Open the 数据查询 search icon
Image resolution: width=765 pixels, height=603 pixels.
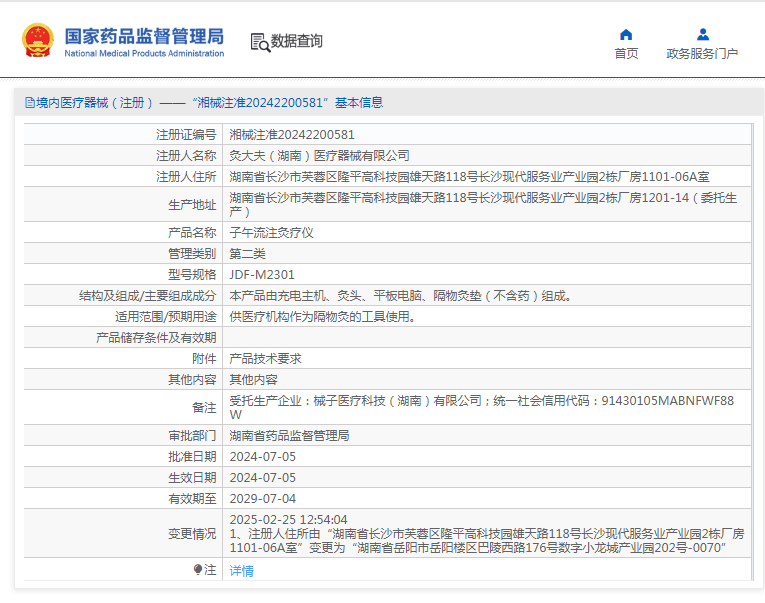click(260, 42)
